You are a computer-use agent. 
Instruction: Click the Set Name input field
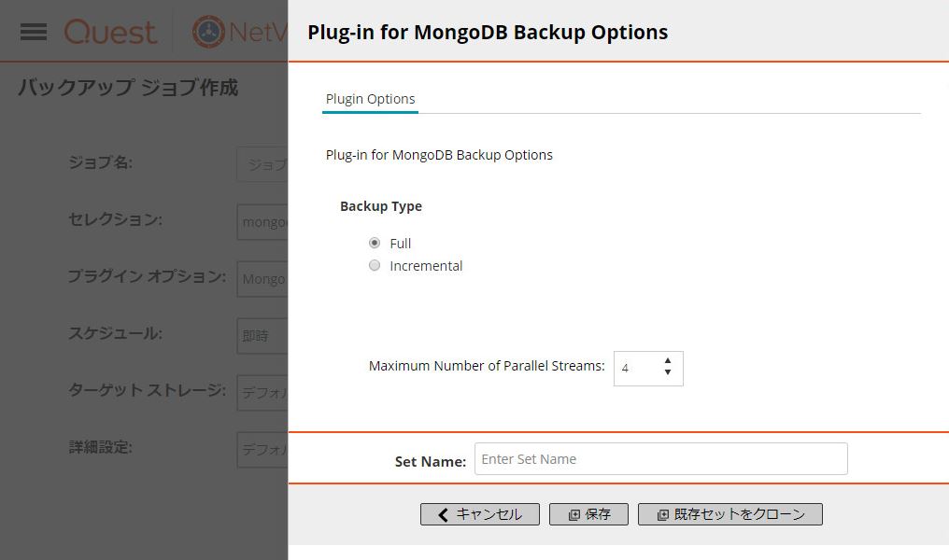pos(661,459)
